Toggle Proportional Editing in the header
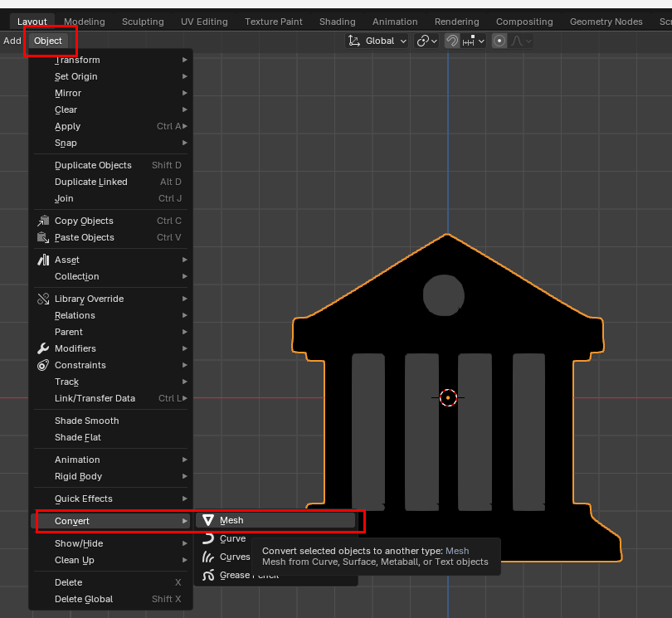The image size is (672, 618). pyautogui.click(x=499, y=41)
